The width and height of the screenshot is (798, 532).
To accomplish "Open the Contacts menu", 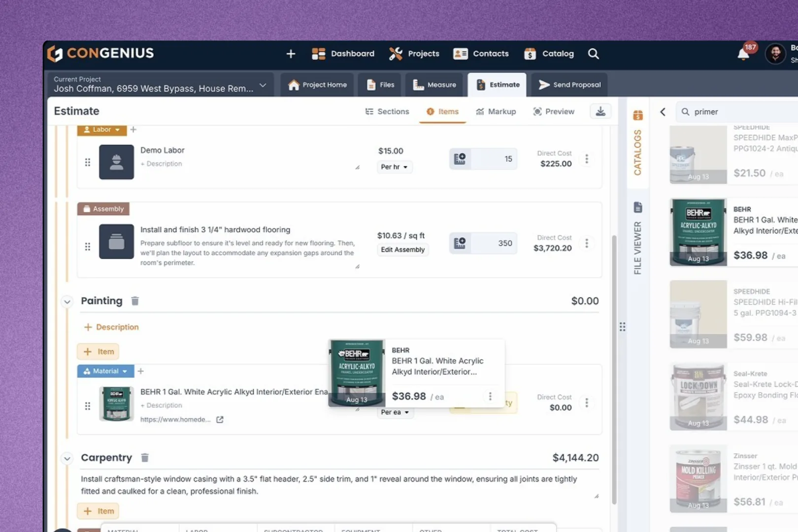I will pos(481,54).
